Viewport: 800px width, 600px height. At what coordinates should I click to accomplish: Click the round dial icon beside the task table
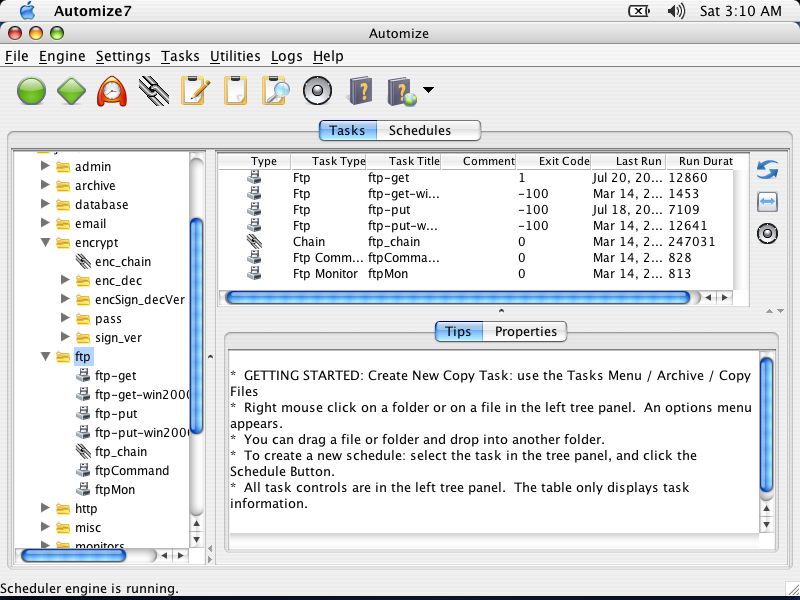click(x=767, y=234)
